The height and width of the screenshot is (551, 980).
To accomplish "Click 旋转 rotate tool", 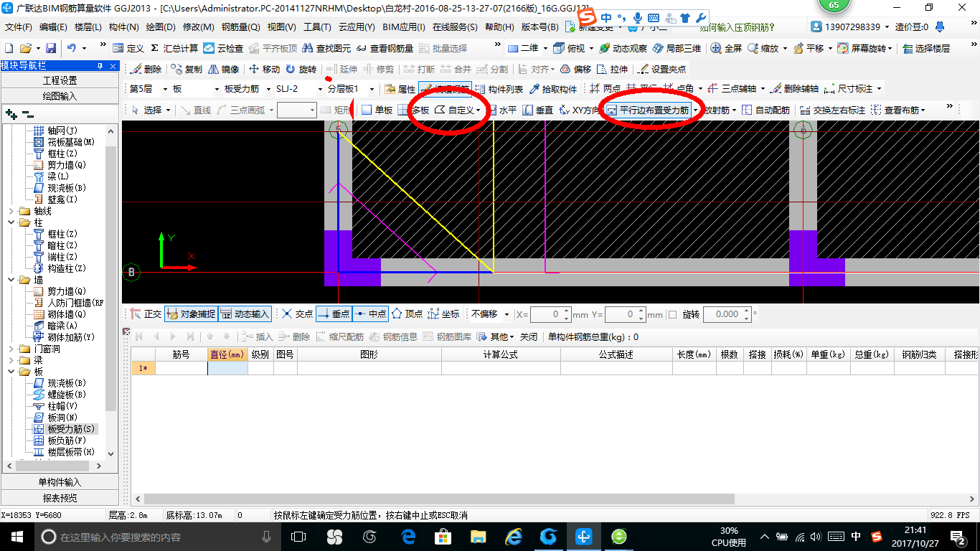I will pos(301,69).
